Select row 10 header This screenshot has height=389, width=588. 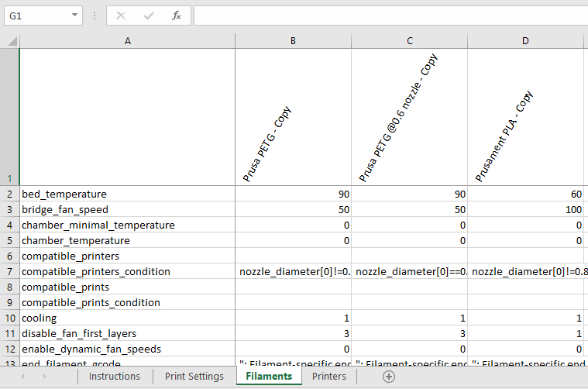click(x=10, y=318)
